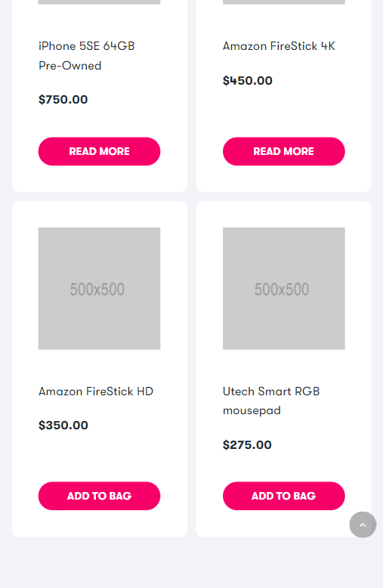Select the $750.00 price of iPhone 5SE

(x=63, y=99)
